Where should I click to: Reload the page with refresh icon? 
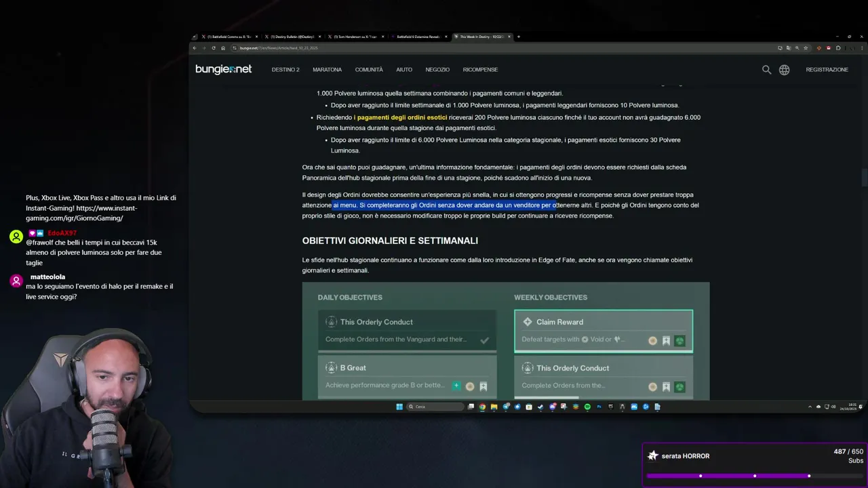click(x=214, y=48)
